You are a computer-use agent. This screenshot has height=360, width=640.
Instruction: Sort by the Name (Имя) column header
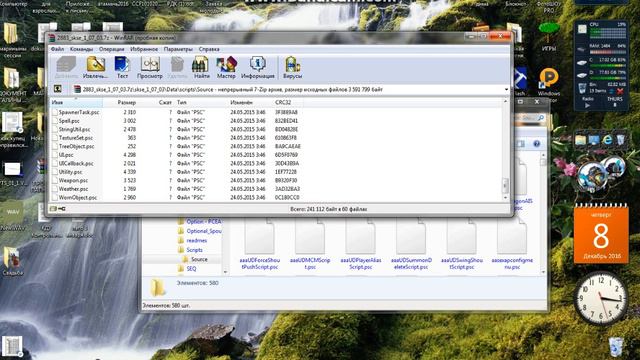(x=76, y=102)
